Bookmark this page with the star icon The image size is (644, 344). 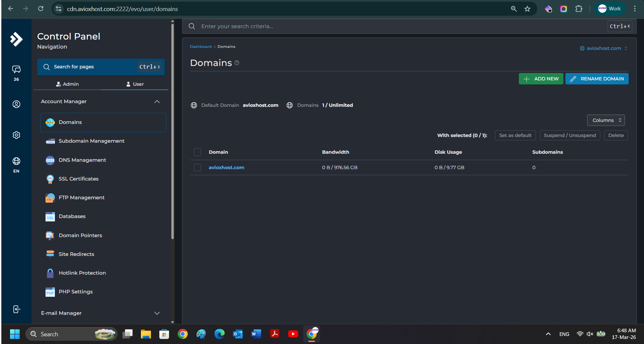click(528, 9)
